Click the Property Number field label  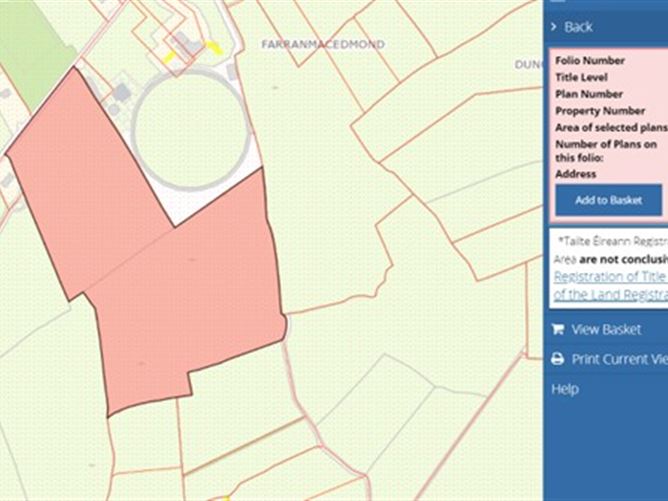coord(601,111)
